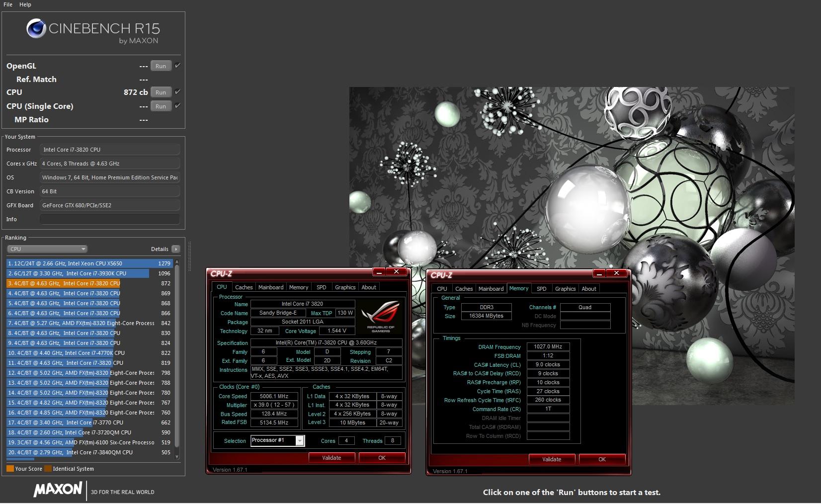
Task: Switch to SPD tab in left CPU-Z
Action: (322, 287)
